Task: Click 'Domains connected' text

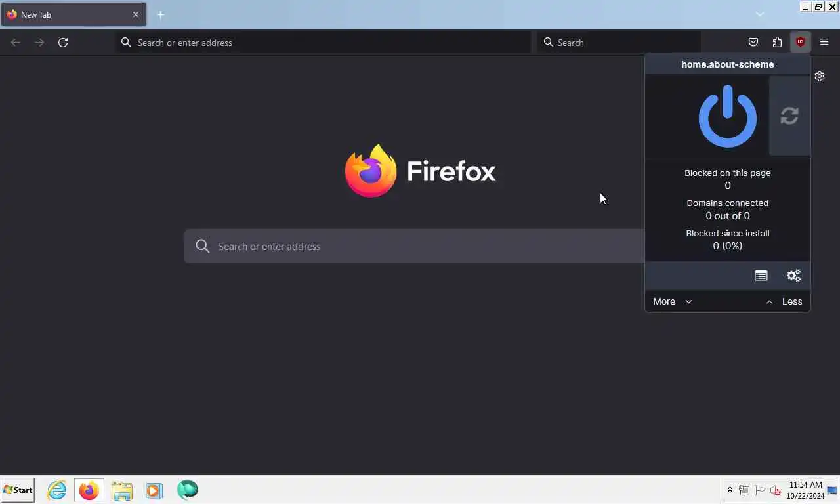Action: pos(728,203)
